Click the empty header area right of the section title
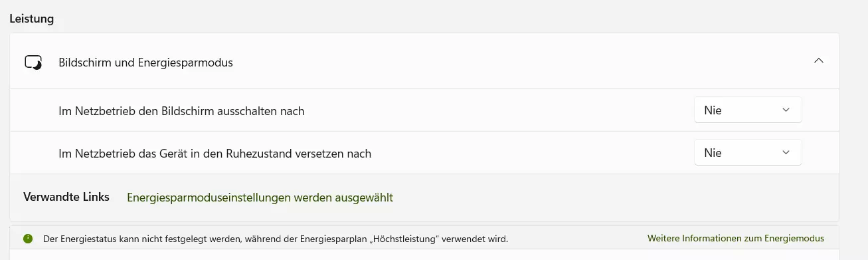 click(518, 61)
